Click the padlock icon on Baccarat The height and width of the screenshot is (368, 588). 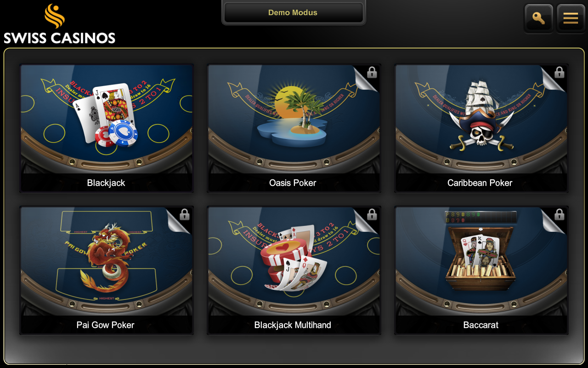559,214
